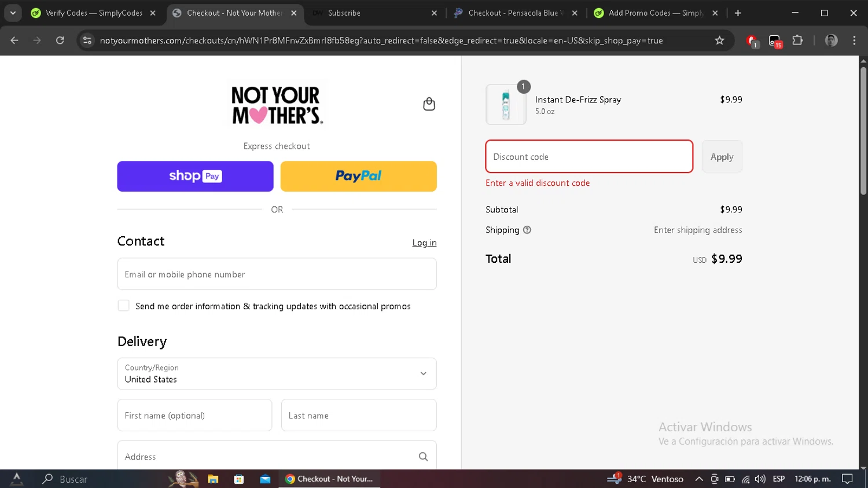Open the shopping cart bag icon
Screen dimensions: 868x488
click(429, 104)
